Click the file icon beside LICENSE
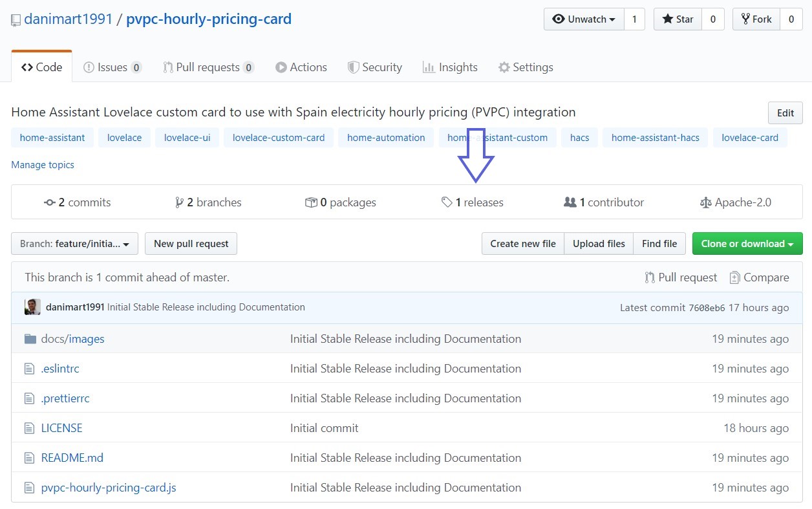The width and height of the screenshot is (812, 509). pyautogui.click(x=29, y=428)
